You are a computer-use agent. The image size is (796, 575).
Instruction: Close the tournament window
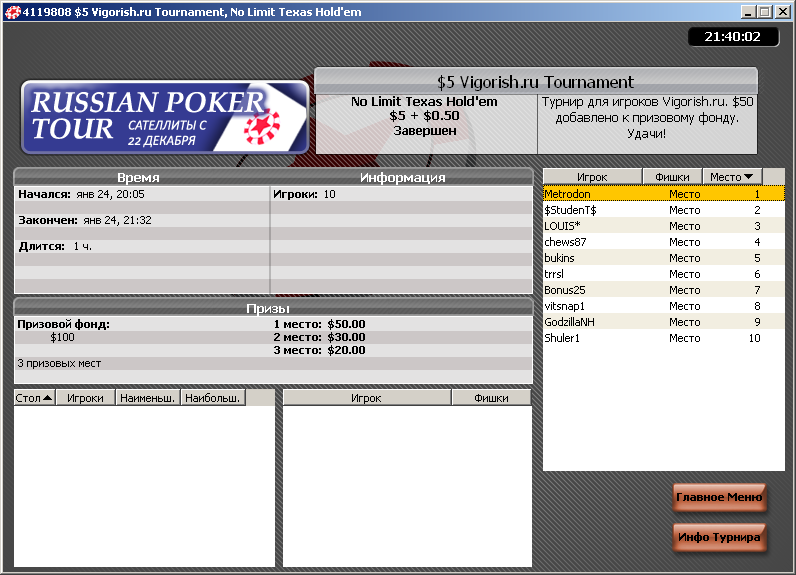point(783,12)
